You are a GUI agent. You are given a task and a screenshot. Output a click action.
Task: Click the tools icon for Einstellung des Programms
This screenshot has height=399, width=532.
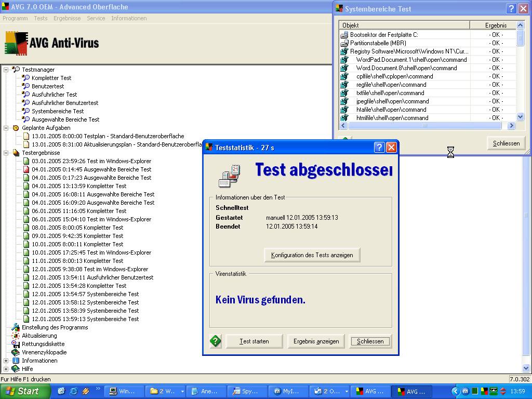(x=16, y=327)
